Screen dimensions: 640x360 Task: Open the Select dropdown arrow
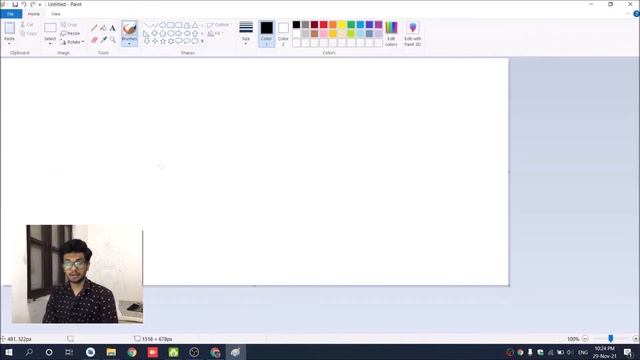coord(50,43)
